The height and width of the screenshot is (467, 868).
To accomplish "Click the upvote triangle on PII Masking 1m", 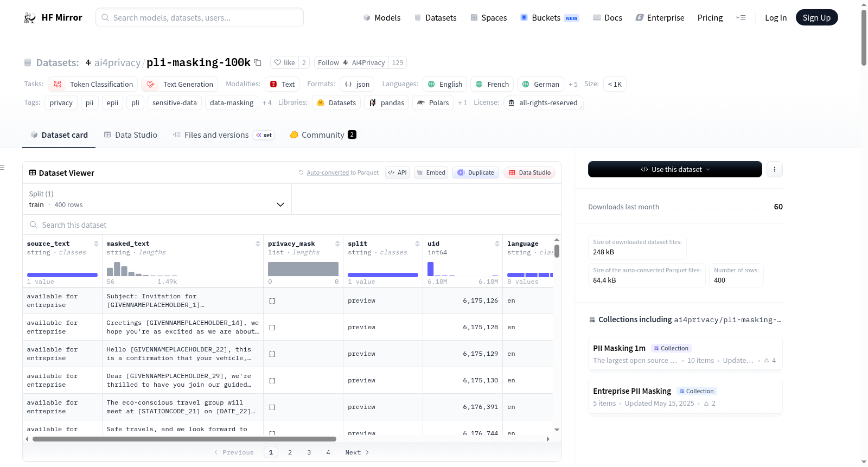I will point(767,361).
